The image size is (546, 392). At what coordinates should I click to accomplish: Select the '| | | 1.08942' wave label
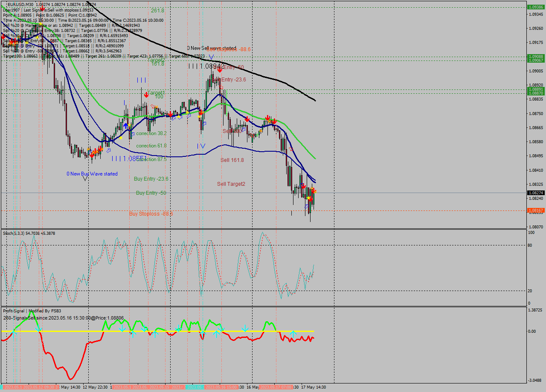206,66
